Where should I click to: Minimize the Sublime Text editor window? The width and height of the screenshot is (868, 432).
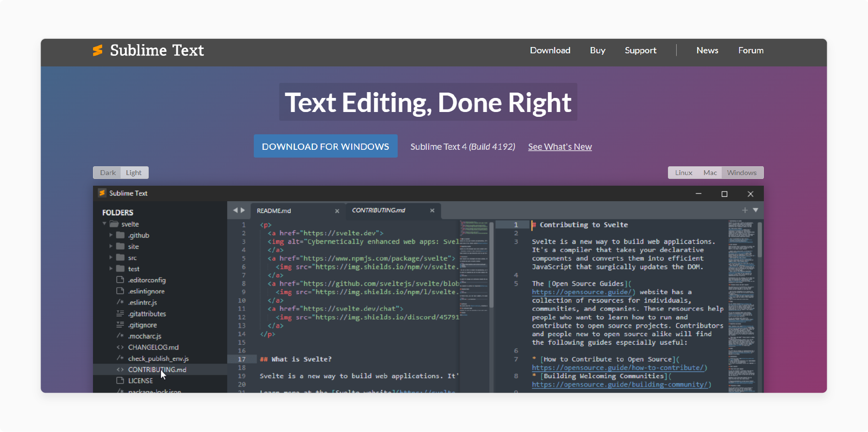pyautogui.click(x=698, y=194)
